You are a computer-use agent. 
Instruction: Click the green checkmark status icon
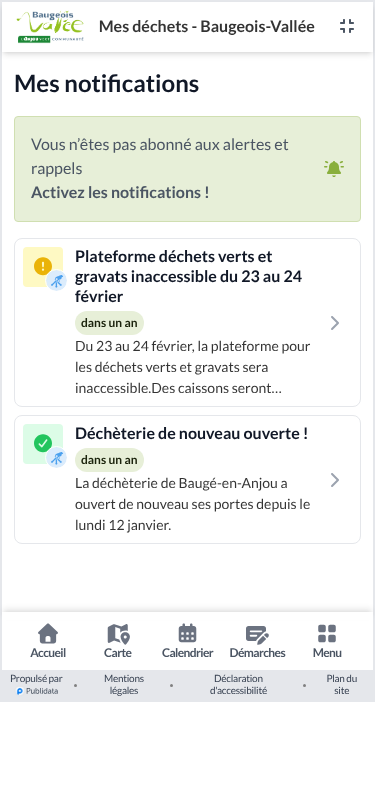[x=43, y=444]
